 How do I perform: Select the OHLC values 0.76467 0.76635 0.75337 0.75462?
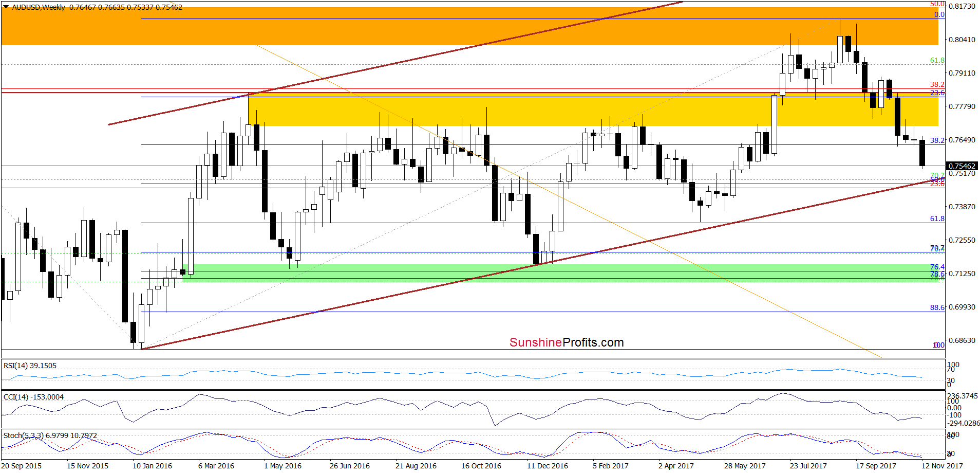point(126,7)
